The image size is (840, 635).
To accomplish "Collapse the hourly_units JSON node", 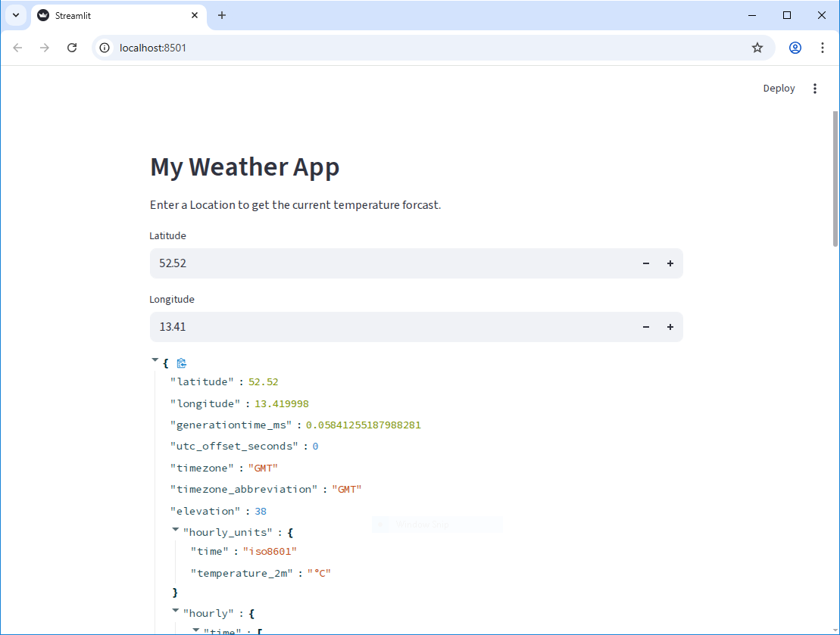I will click(x=175, y=530).
